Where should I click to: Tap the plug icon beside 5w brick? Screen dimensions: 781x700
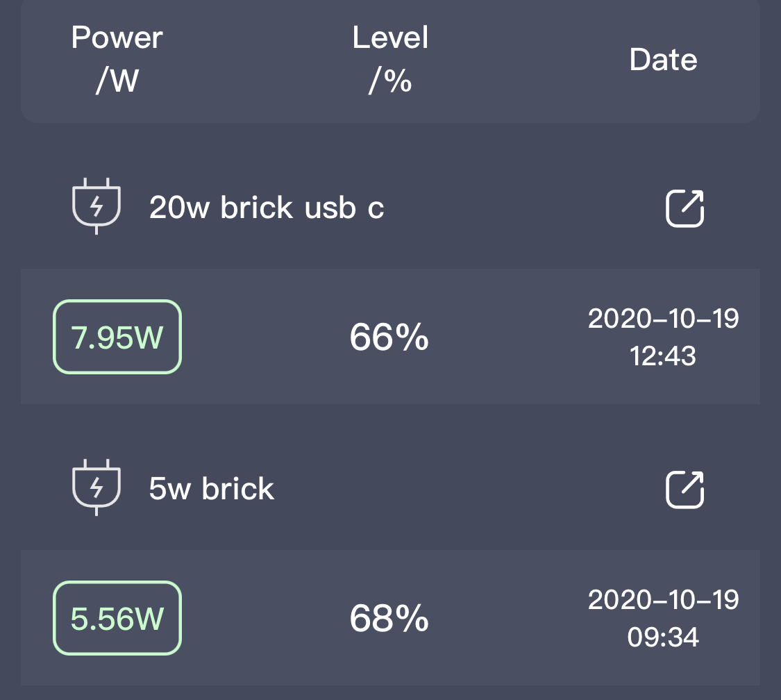coord(96,487)
